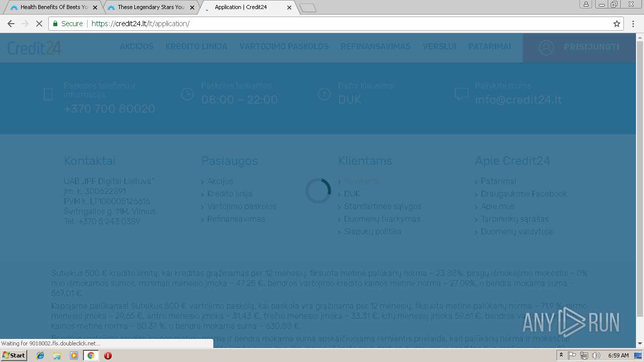
Task: Show hidden system tray icons
Action: (561, 355)
